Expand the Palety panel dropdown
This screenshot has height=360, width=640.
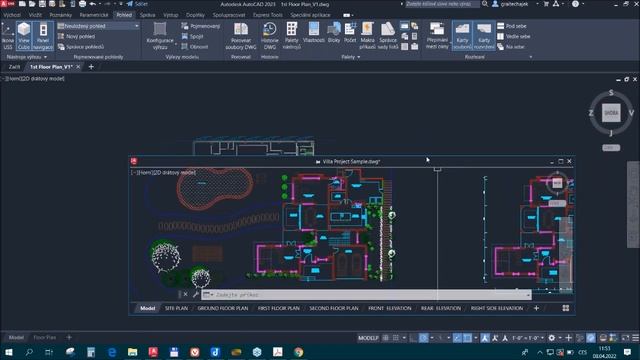click(351, 57)
